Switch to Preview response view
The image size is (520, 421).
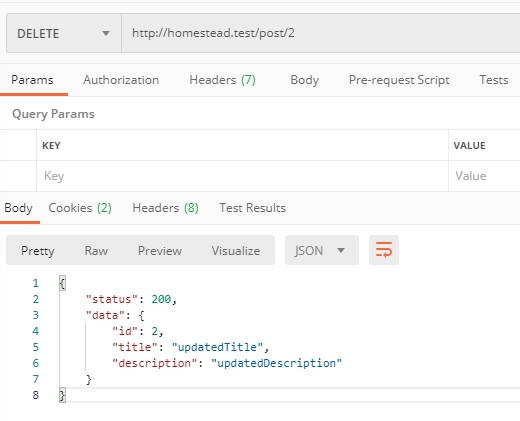point(160,251)
